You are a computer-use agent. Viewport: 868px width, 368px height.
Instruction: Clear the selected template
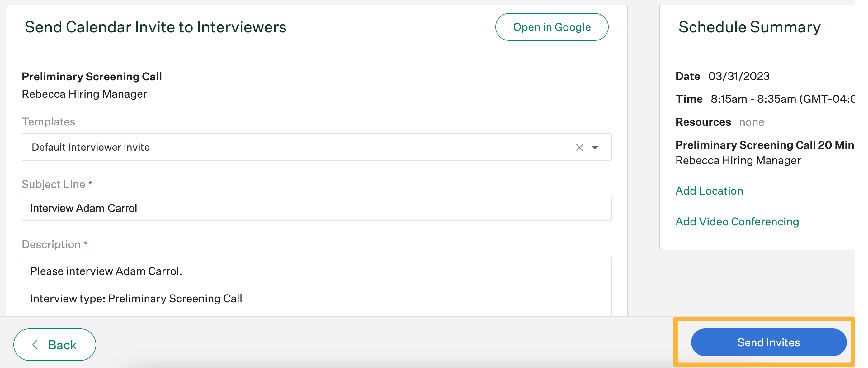pos(580,147)
